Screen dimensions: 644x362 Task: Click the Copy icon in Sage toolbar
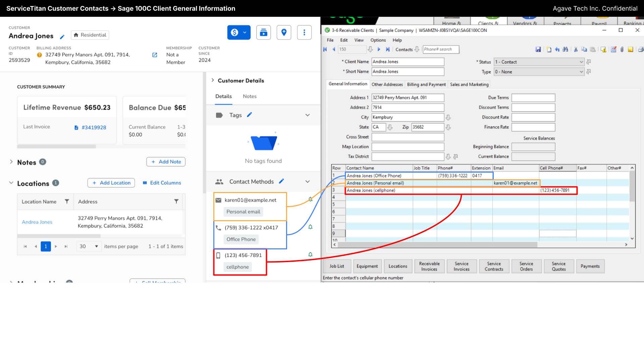584,50
